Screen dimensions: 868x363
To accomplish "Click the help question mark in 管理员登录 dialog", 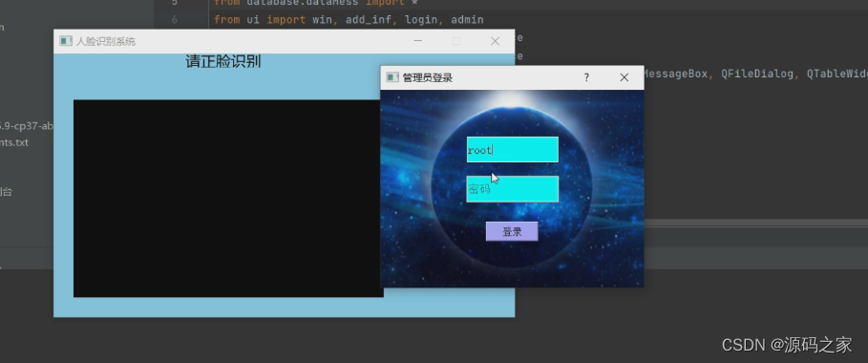I will (x=587, y=77).
